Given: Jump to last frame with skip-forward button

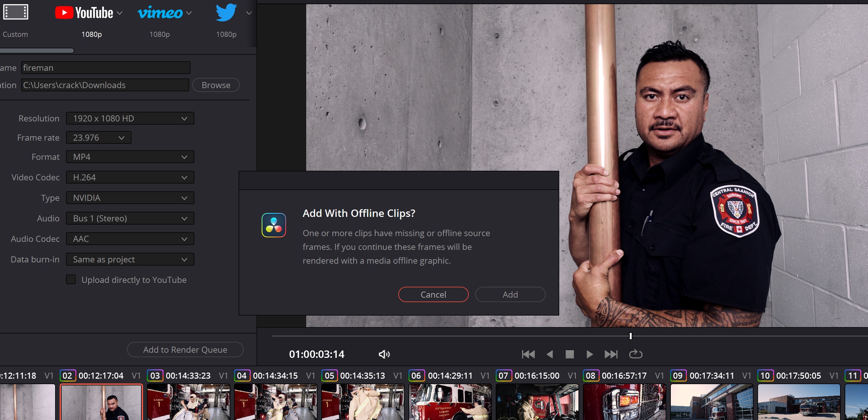Looking at the screenshot, I should (x=611, y=354).
